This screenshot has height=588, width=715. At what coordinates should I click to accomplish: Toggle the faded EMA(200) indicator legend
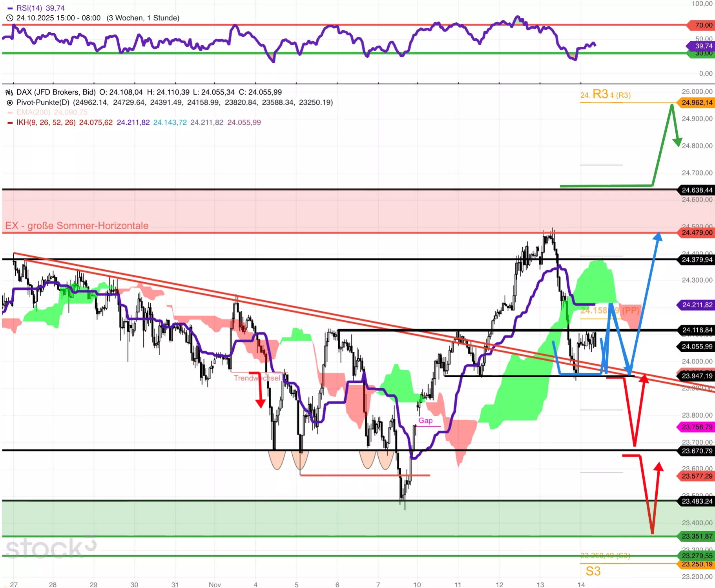[x=51, y=112]
